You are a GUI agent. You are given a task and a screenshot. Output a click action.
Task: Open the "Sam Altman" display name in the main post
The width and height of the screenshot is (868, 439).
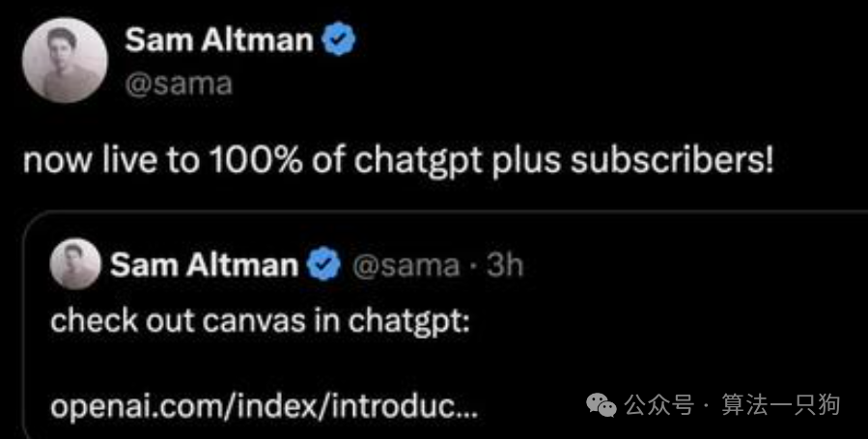coord(219,40)
